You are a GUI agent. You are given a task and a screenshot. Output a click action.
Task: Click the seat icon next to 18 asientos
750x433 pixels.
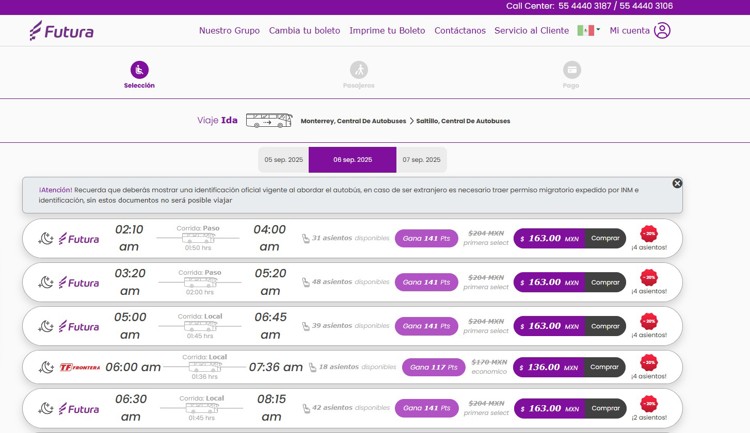click(x=313, y=367)
